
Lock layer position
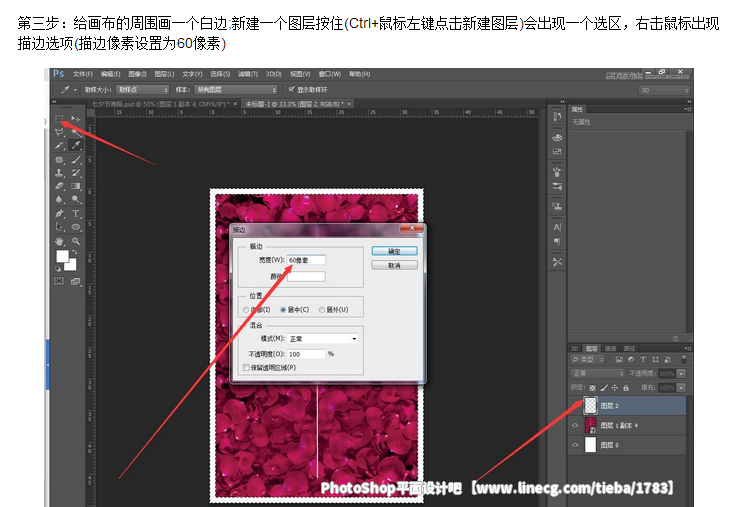pyautogui.click(x=615, y=388)
